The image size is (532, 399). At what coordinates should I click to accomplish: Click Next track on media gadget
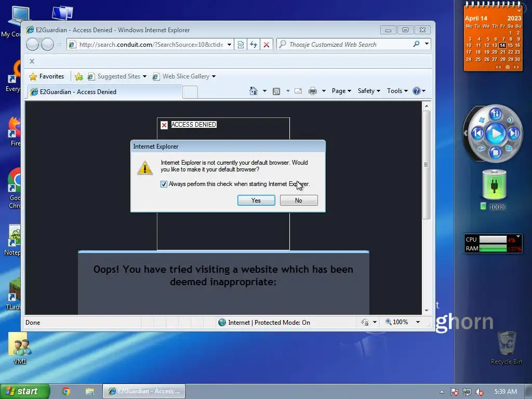tap(514, 133)
